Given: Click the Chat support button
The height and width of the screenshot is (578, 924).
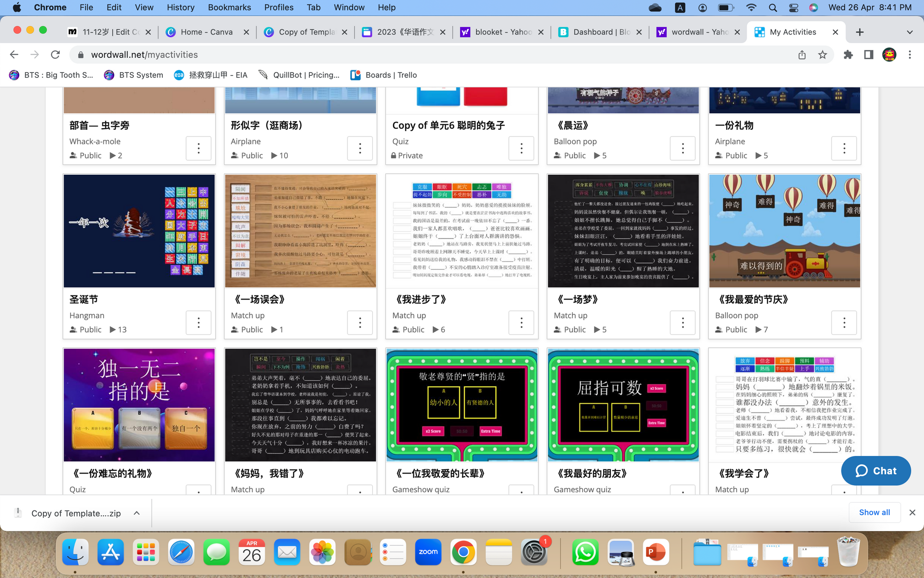Looking at the screenshot, I should 875,471.
